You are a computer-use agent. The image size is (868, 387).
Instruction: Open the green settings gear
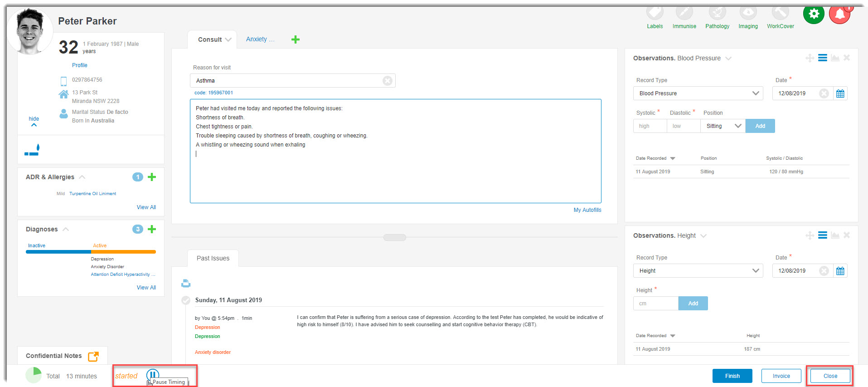(814, 14)
